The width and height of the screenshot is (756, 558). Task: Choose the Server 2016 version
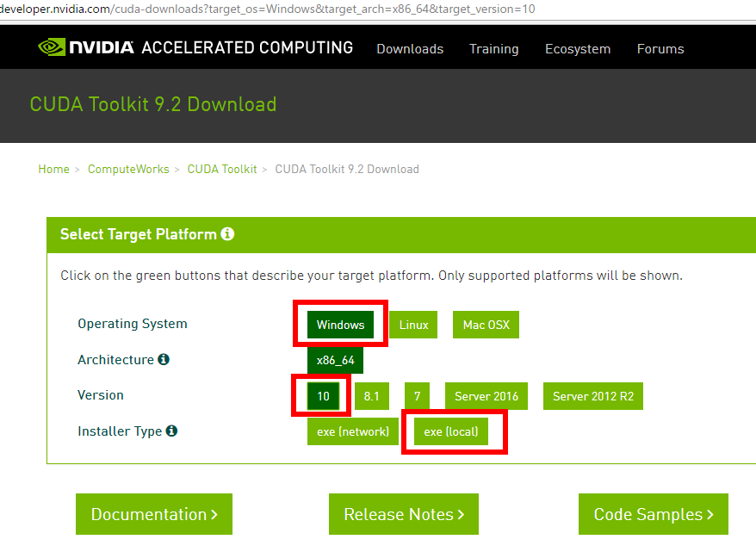486,396
